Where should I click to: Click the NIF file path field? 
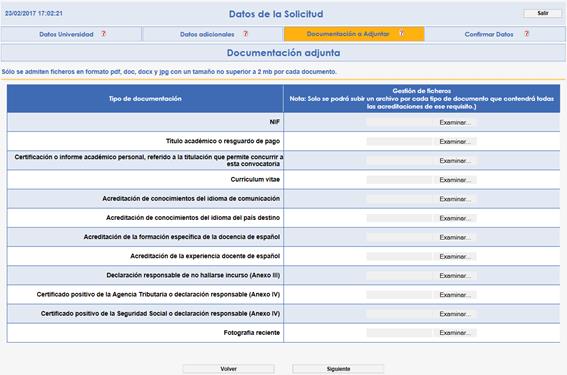399,123
